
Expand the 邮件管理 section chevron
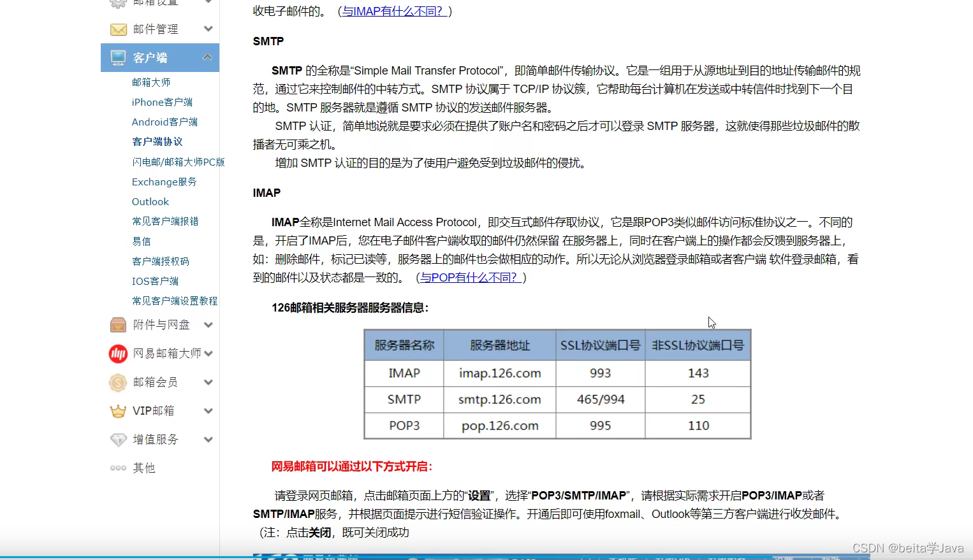tap(208, 29)
